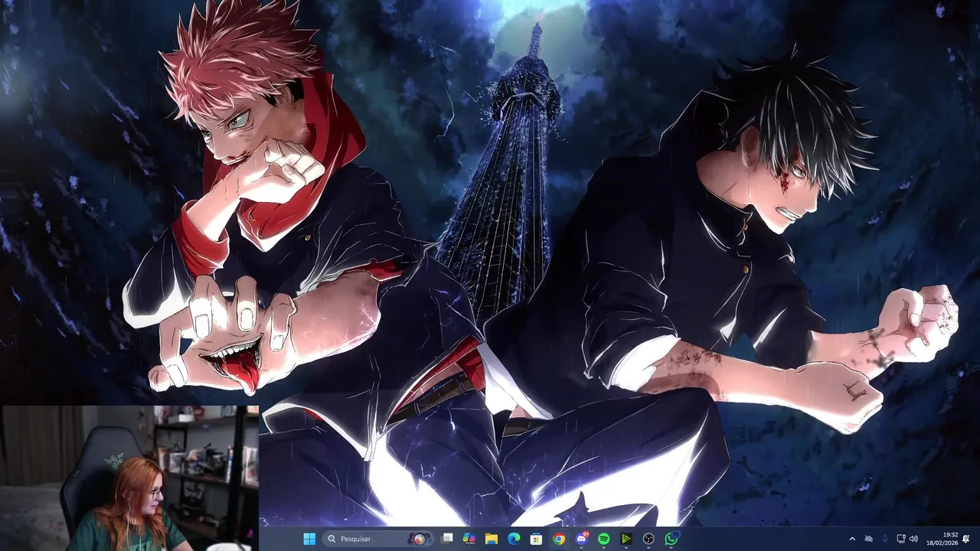The image size is (980, 551).
Task: Open Microsoft Store from taskbar
Action: tap(537, 539)
